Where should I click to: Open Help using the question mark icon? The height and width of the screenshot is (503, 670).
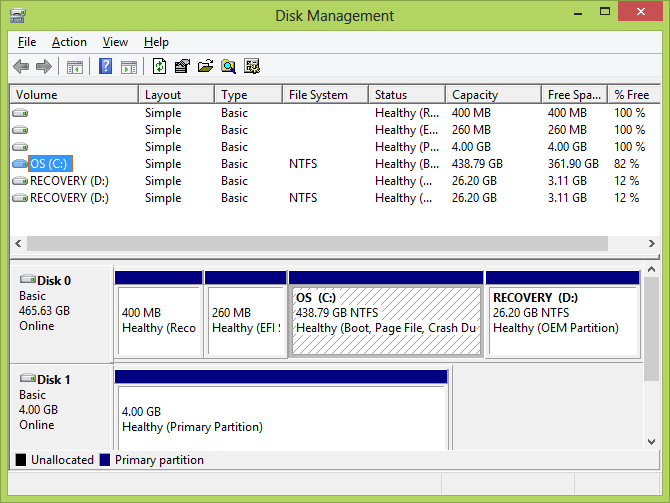tap(105, 67)
